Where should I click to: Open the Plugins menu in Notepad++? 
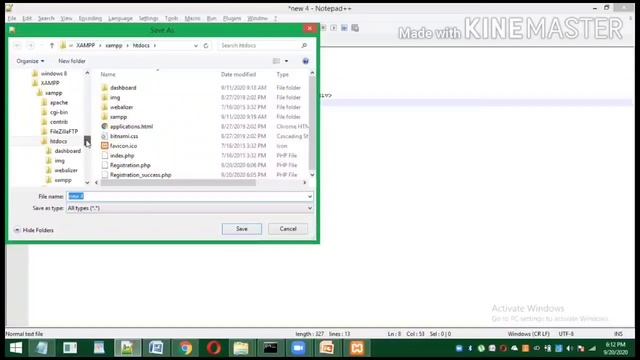coord(232,18)
